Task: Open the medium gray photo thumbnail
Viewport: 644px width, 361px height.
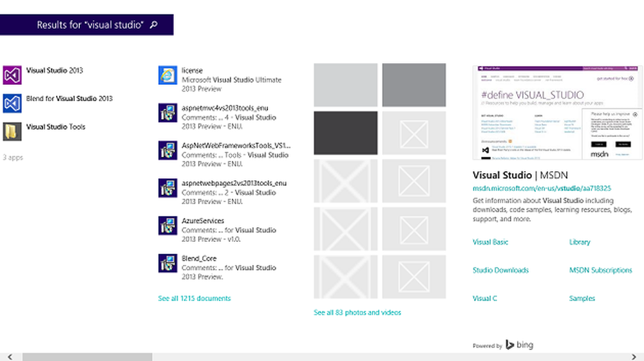Action: point(414,85)
